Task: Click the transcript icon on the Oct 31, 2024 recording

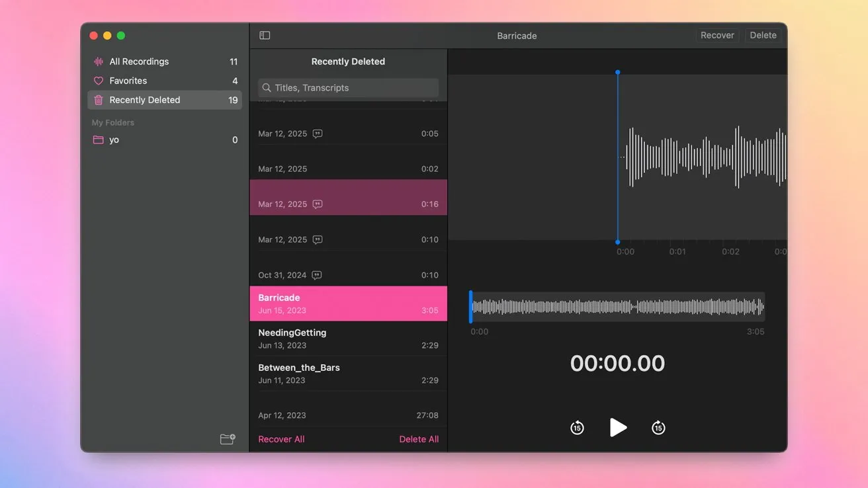Action: (x=317, y=274)
